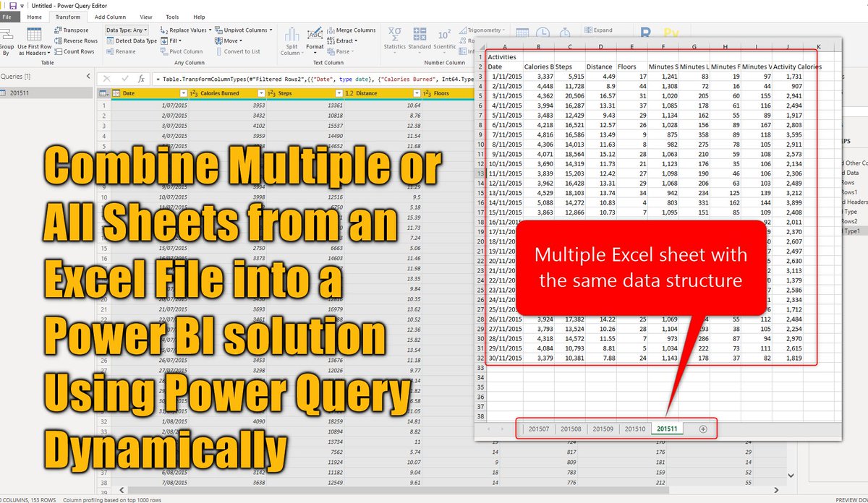Select the 201509 sheet tab in Excel

coord(603,429)
